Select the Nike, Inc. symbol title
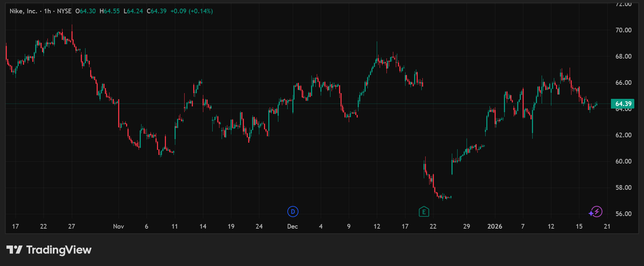The height and width of the screenshot is (266, 644). [x=23, y=11]
